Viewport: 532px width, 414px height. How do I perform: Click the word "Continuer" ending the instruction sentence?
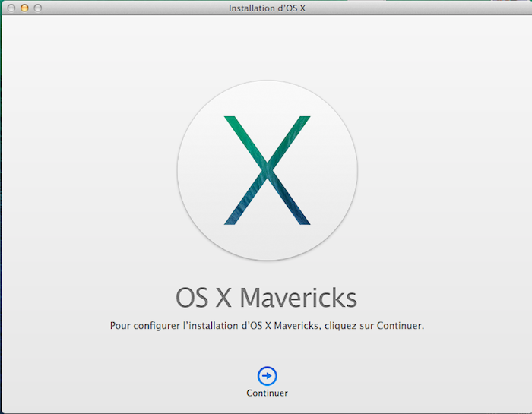click(x=400, y=326)
